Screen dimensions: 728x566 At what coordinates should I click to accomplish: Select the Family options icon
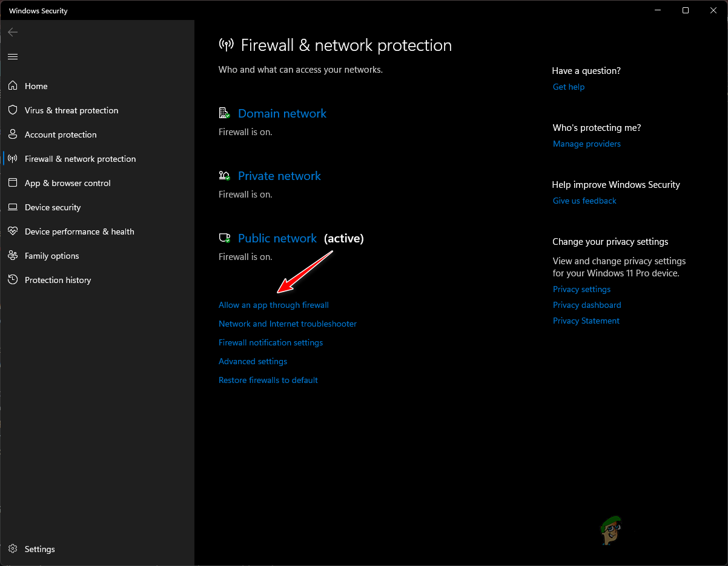(12, 256)
